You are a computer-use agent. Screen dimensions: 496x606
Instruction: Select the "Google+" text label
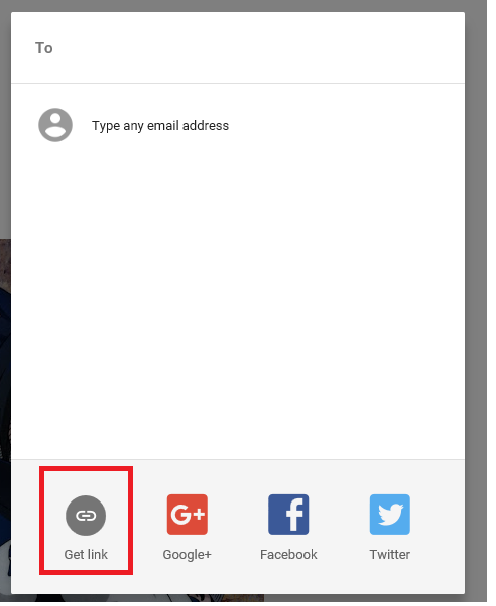tap(187, 554)
